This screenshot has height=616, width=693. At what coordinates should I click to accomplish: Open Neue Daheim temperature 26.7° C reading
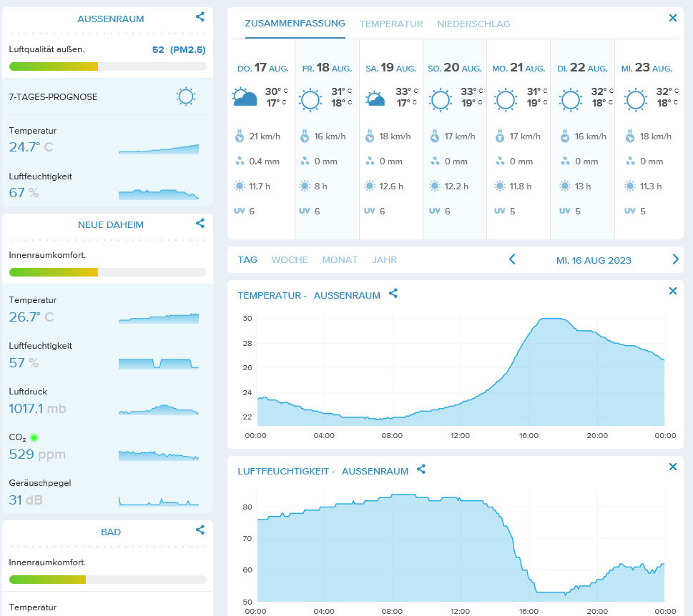point(31,317)
